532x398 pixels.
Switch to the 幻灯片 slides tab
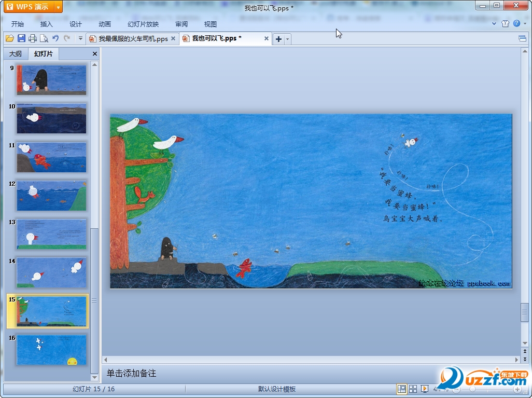click(44, 53)
